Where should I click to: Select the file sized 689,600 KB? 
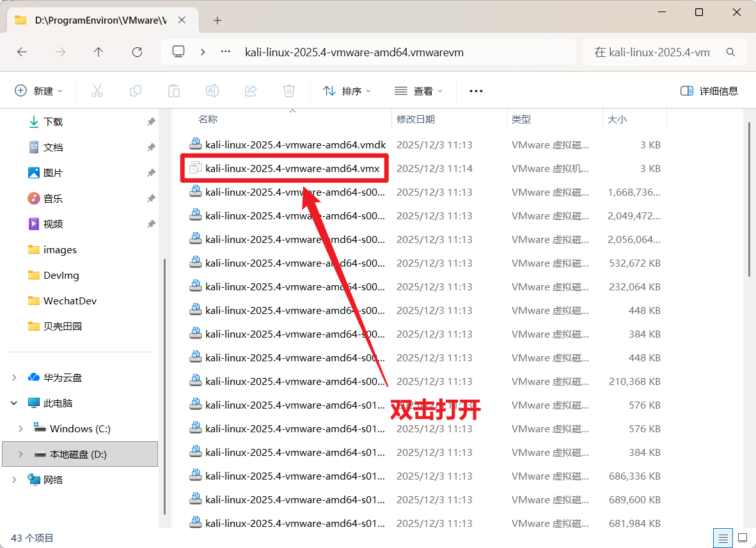(426, 499)
